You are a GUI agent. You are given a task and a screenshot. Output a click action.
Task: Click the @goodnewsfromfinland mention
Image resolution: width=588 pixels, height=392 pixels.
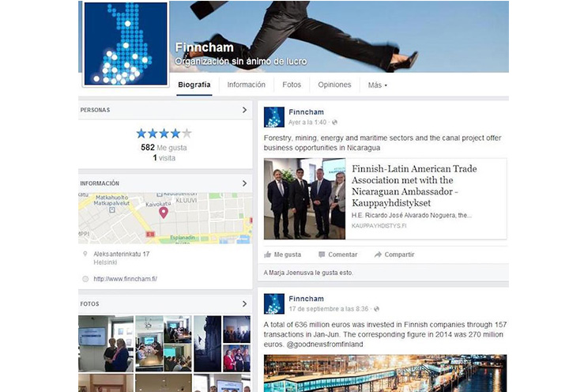[x=324, y=345]
